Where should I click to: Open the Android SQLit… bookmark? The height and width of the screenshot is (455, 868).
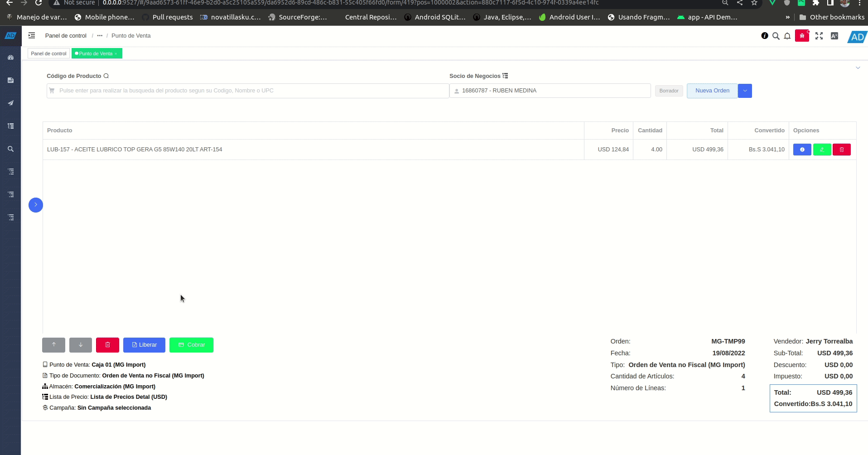point(435,17)
